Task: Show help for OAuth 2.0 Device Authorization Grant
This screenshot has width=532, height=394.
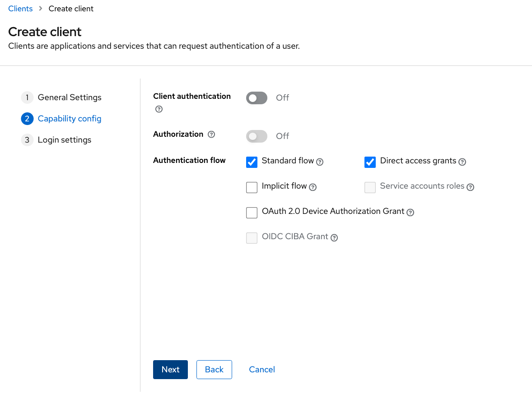Action: tap(410, 212)
